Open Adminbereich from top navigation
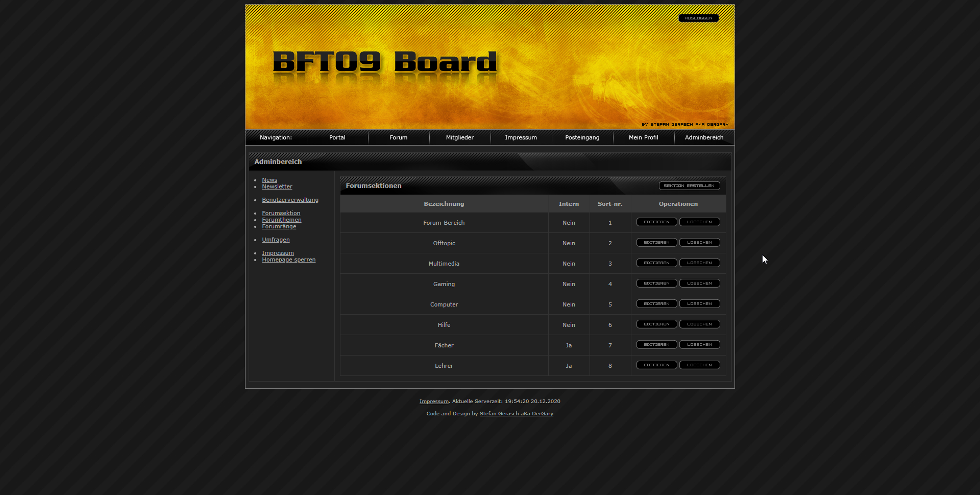Screen dimensions: 980x495 [704, 137]
